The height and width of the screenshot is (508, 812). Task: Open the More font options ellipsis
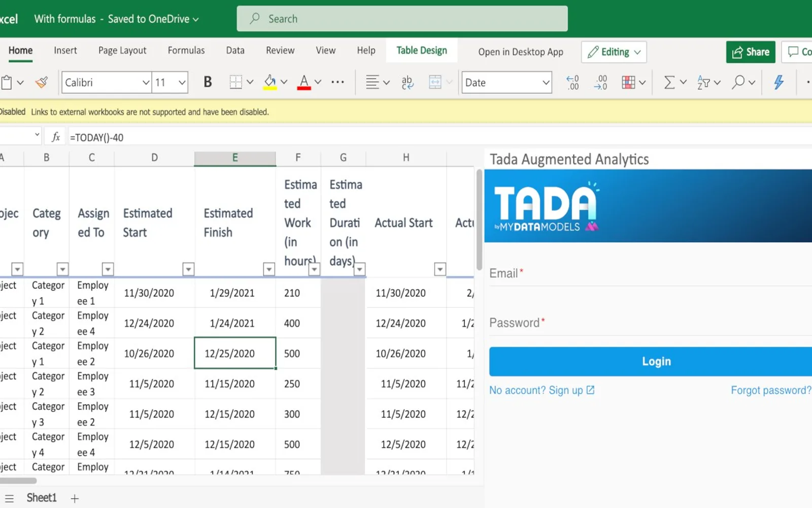tap(337, 82)
